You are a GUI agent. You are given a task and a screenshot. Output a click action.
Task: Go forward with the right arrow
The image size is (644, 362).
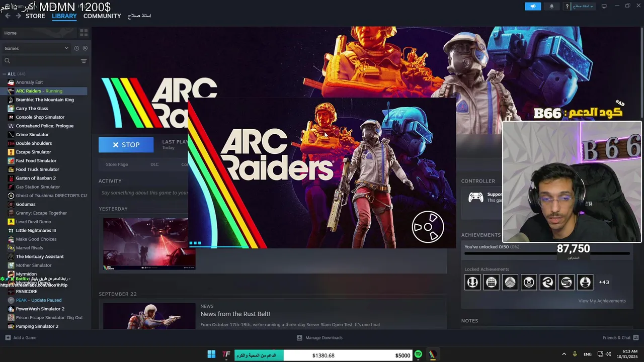(18, 16)
